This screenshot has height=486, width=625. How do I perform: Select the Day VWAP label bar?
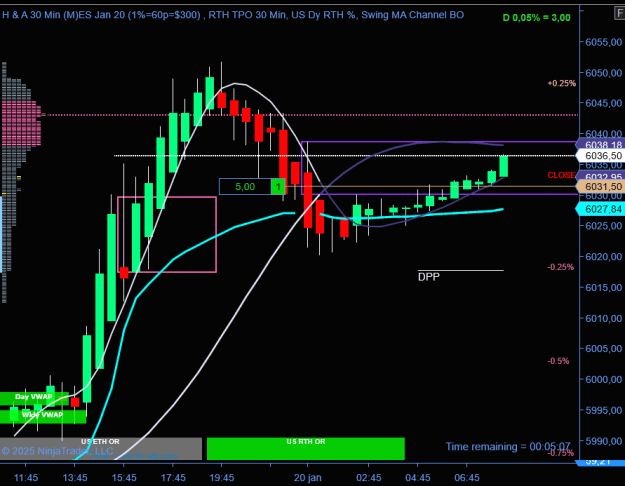pos(34,397)
